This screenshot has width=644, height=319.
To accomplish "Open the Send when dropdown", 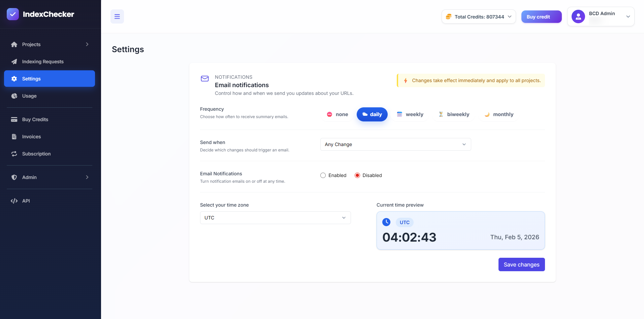I will pos(395,144).
